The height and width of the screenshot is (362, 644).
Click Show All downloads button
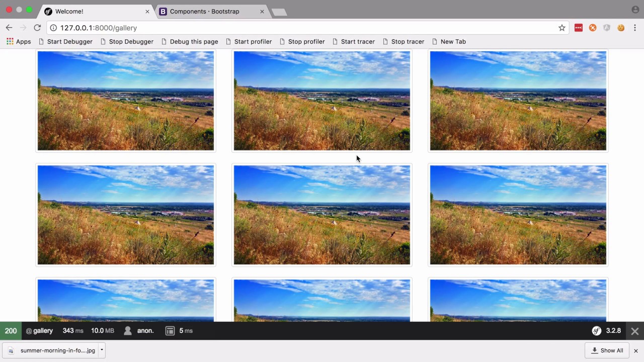(607, 350)
